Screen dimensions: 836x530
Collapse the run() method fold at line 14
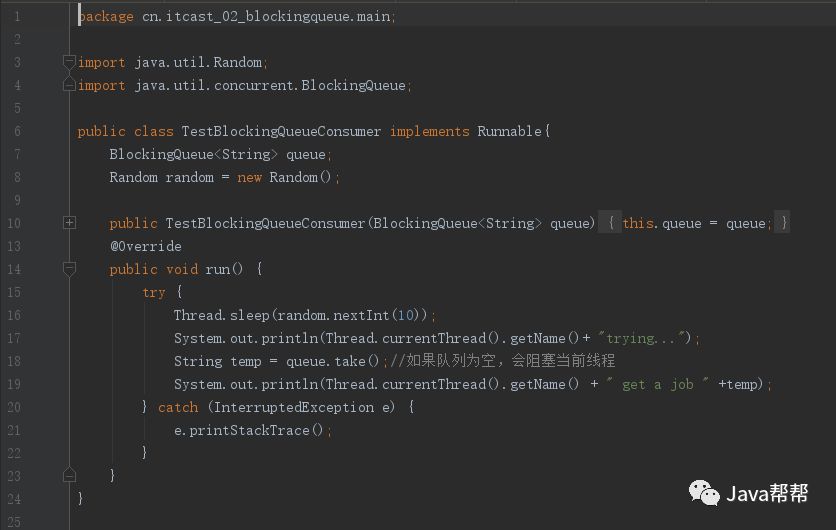pos(69,269)
